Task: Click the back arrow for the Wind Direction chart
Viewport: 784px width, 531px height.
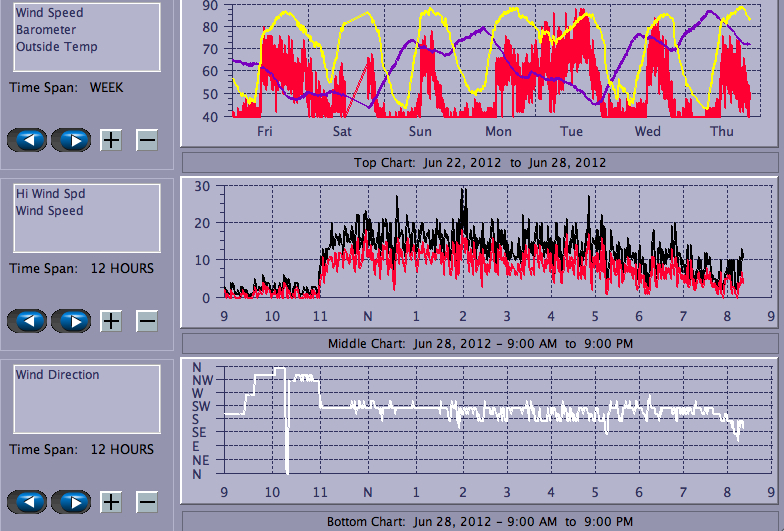Action: click(27, 502)
